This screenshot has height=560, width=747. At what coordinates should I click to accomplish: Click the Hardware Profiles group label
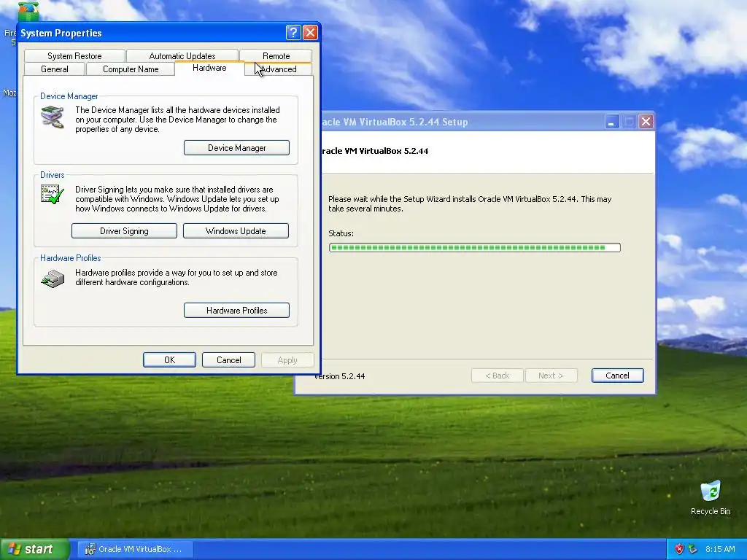[71, 258]
